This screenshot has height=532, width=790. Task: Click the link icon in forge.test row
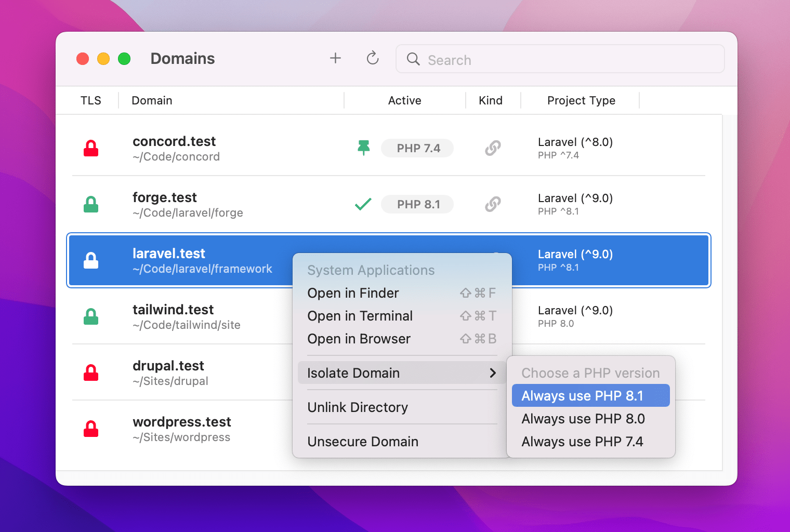(x=493, y=204)
